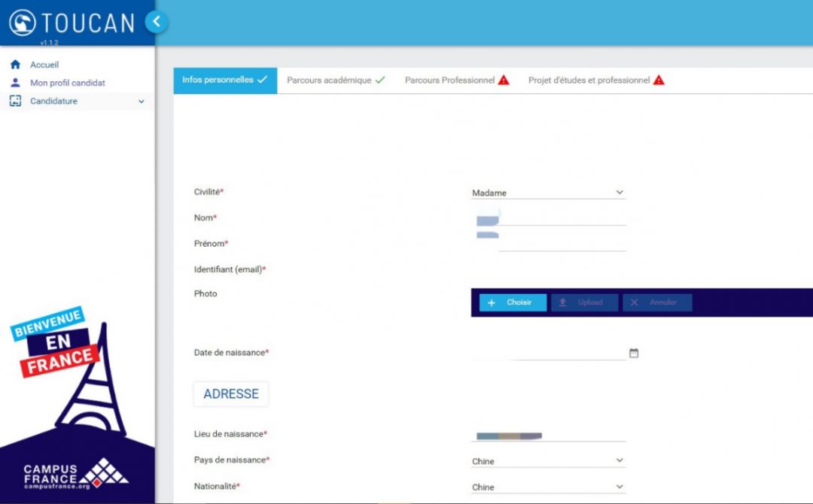Click the Accueil home icon
This screenshot has height=504, width=813.
[x=15, y=65]
